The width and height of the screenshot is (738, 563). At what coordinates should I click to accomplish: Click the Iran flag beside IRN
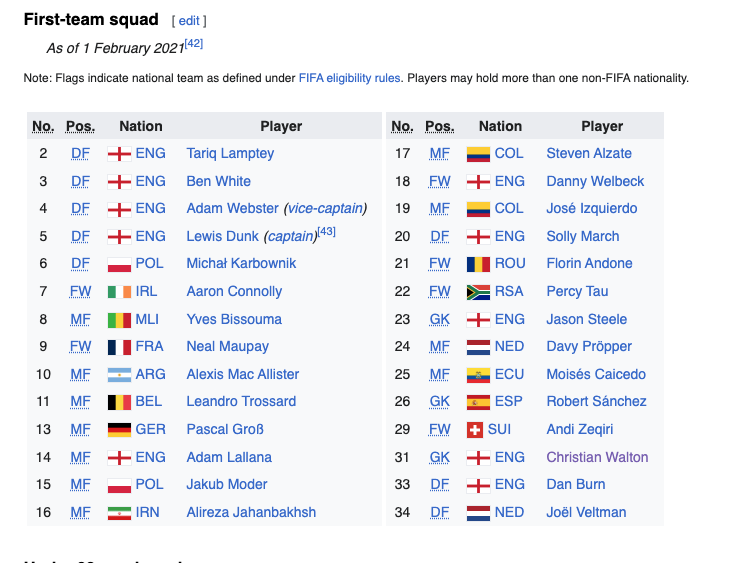point(119,513)
